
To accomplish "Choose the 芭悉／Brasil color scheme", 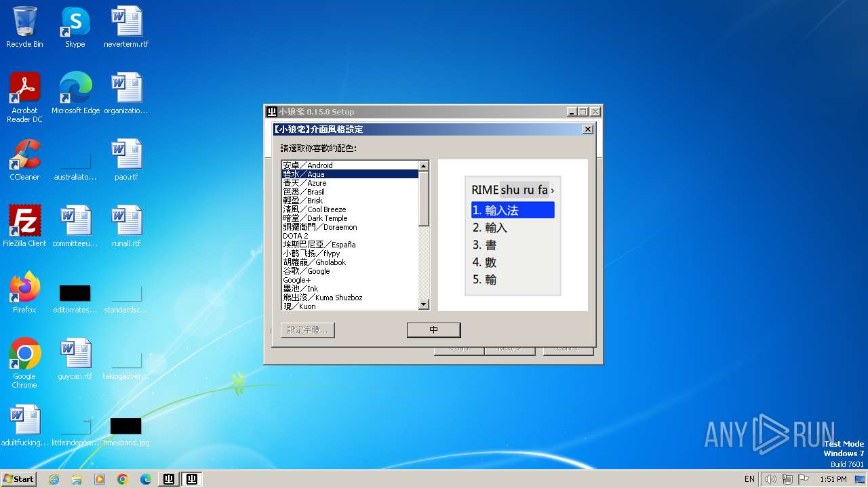I will tap(350, 192).
